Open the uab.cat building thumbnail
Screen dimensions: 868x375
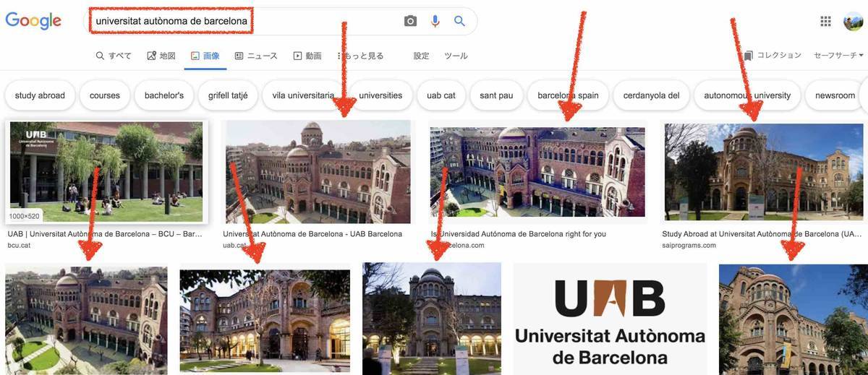[x=318, y=172]
